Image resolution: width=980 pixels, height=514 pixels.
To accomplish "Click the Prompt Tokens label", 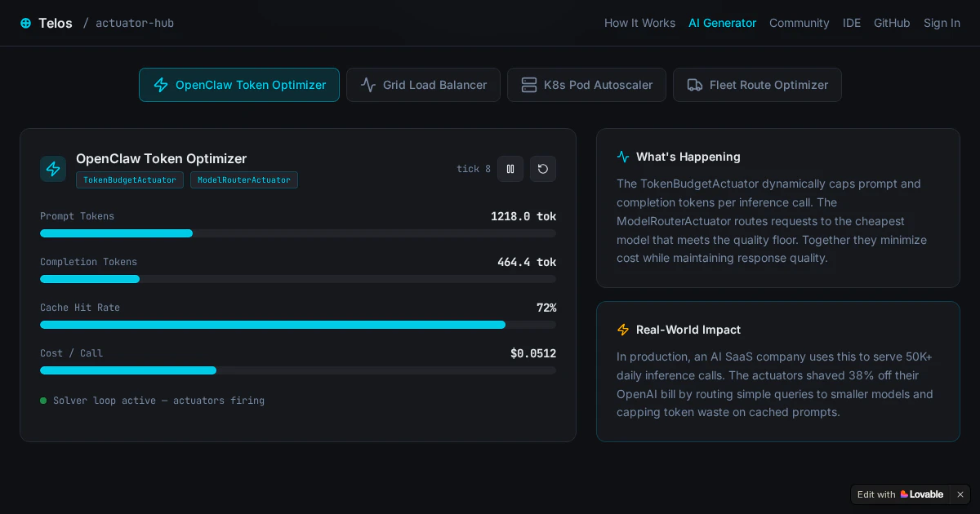I will coord(77,216).
